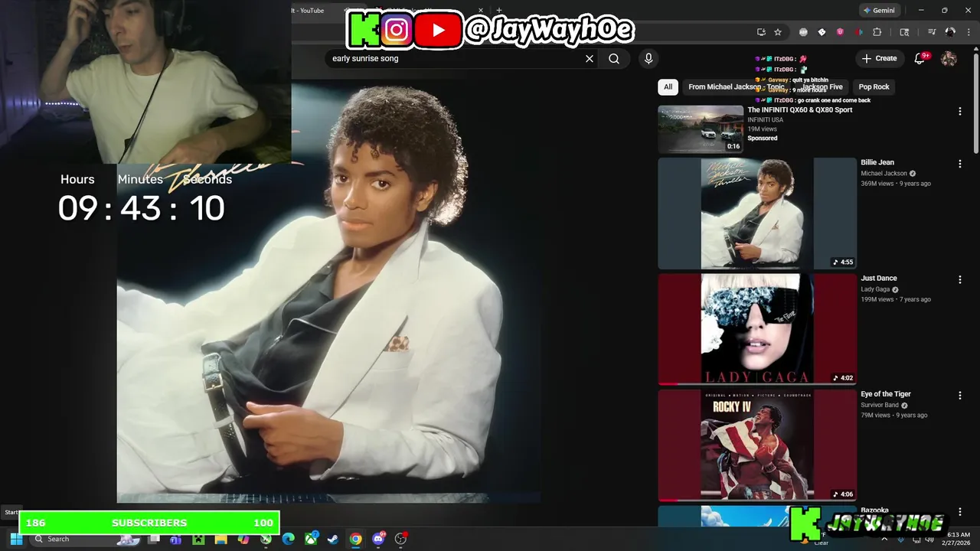Click the '369M views • 9 years ago' text
Image resolution: width=980 pixels, height=551 pixels.
coord(896,184)
